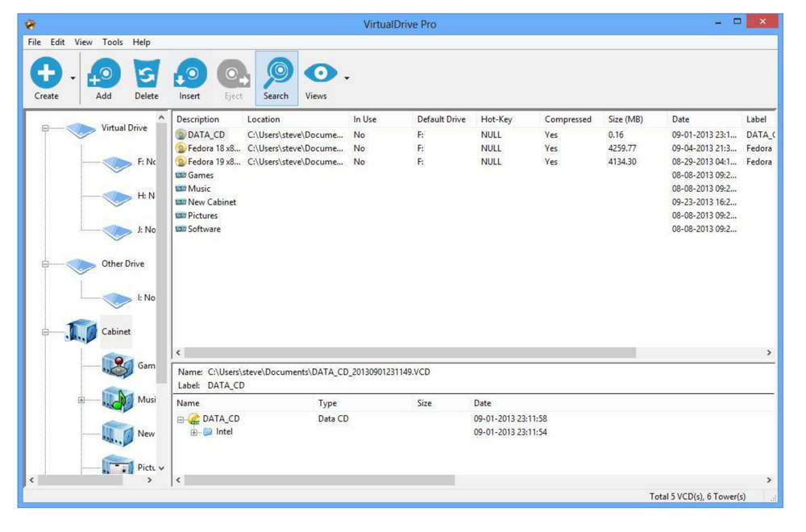Click the details pane horizontal scrollbar thumb
The height and width of the screenshot is (532, 806).
319,480
